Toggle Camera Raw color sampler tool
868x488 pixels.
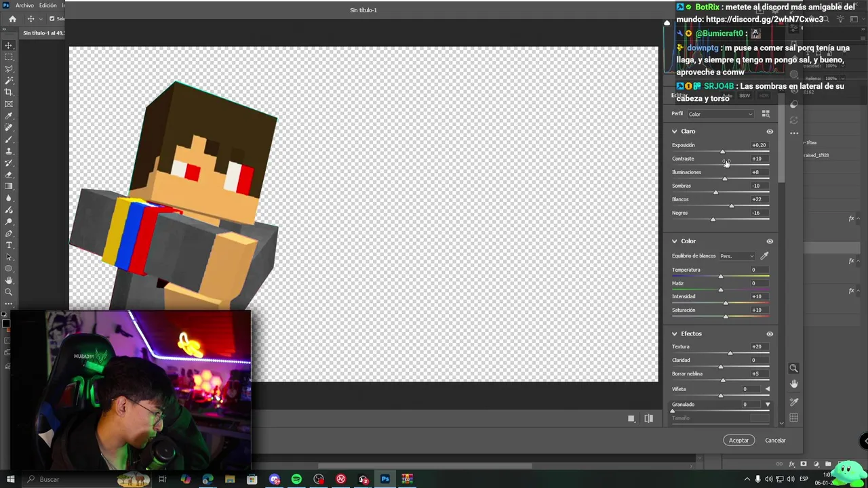(793, 402)
